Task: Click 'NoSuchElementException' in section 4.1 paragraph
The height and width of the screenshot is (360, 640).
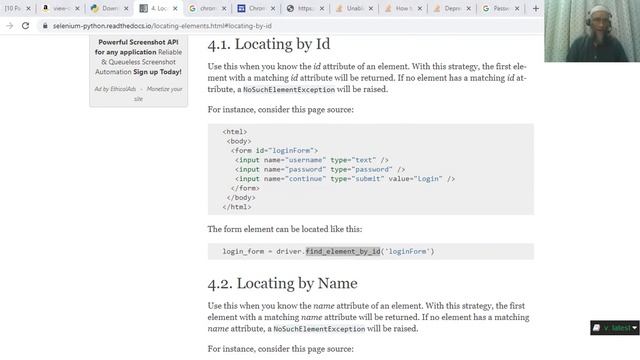Action: pos(289,89)
